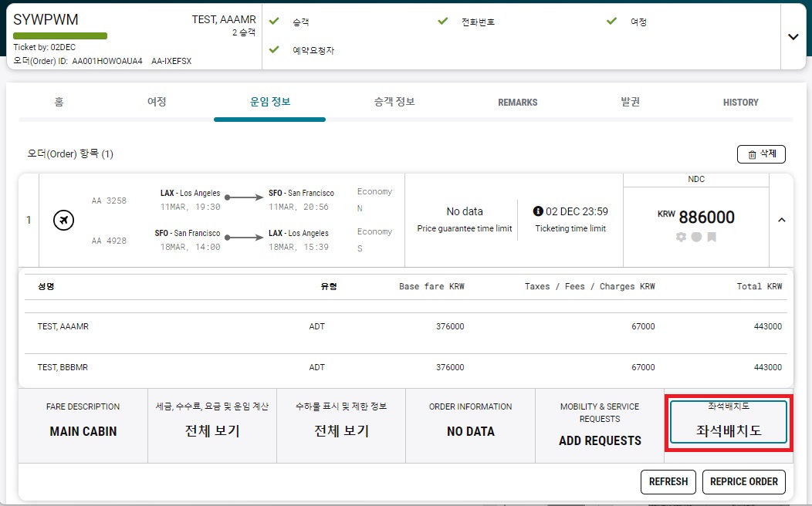The width and height of the screenshot is (812, 506).
Task: Click the info icon beside 02 DEC 23:59
Action: click(538, 211)
